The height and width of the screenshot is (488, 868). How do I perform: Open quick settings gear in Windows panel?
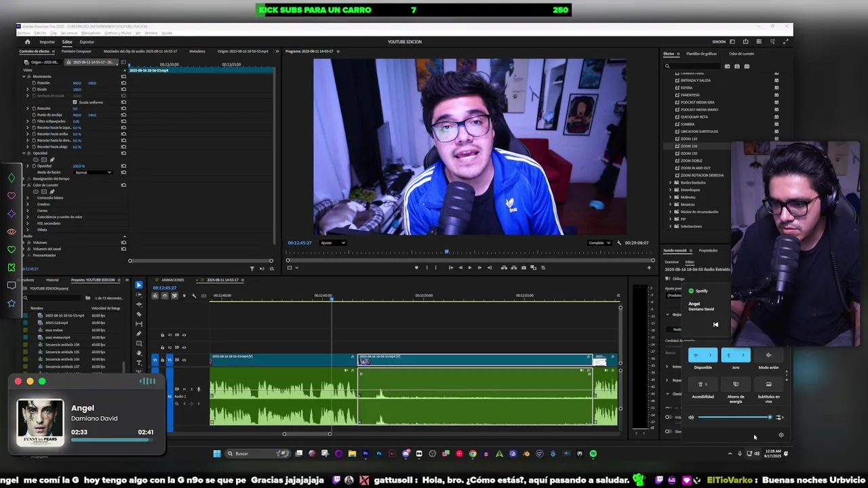coord(781,435)
